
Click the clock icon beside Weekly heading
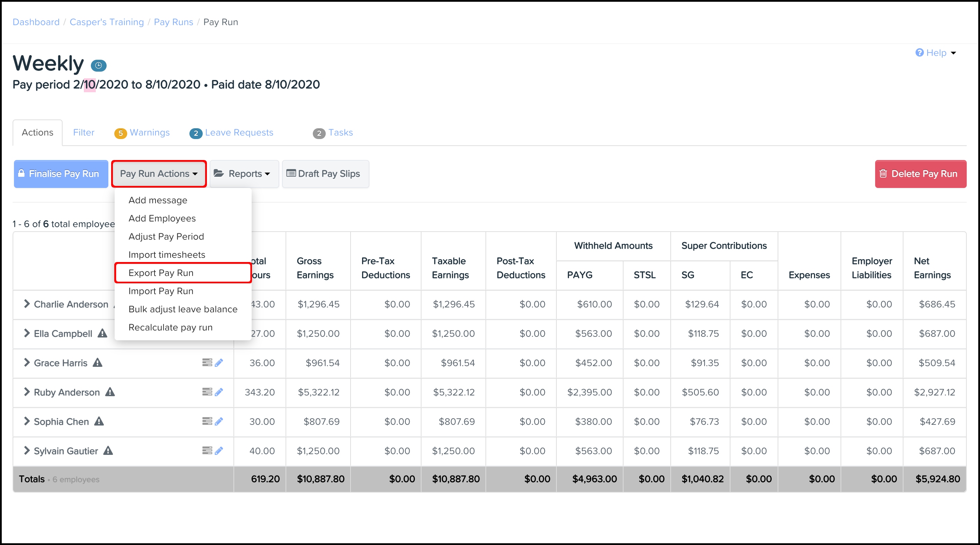(99, 65)
